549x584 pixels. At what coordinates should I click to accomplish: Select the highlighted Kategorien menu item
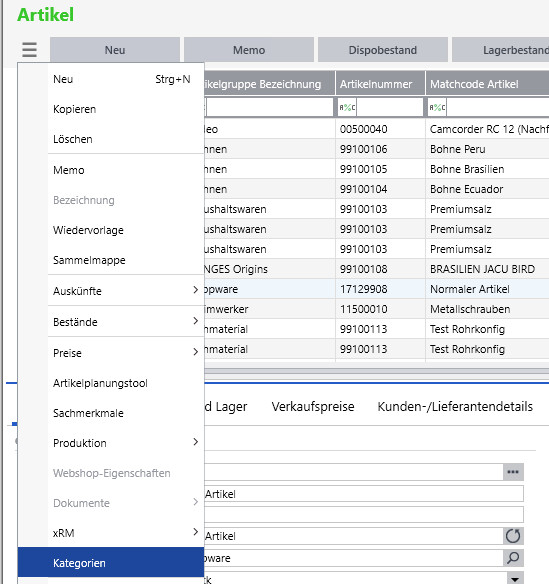pos(111,562)
